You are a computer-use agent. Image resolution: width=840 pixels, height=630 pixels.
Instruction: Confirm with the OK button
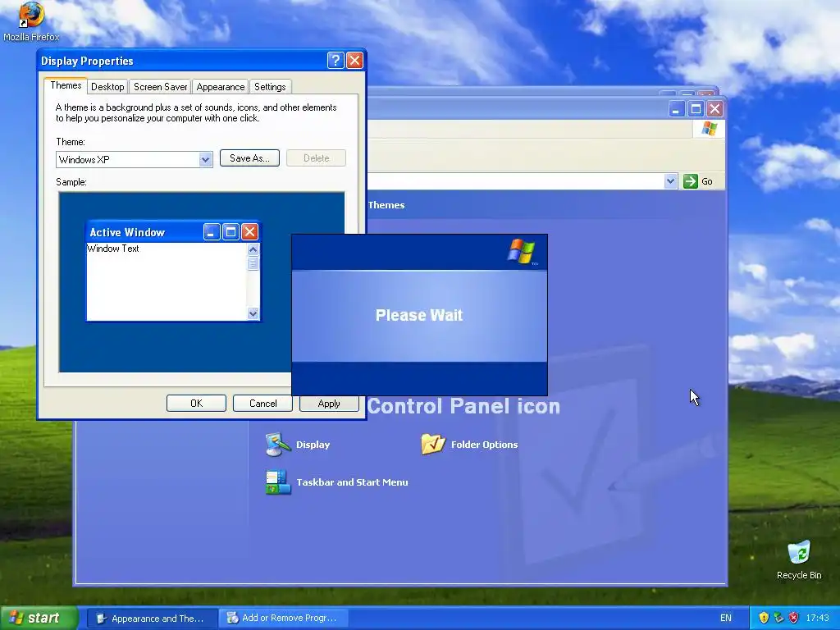(x=197, y=404)
